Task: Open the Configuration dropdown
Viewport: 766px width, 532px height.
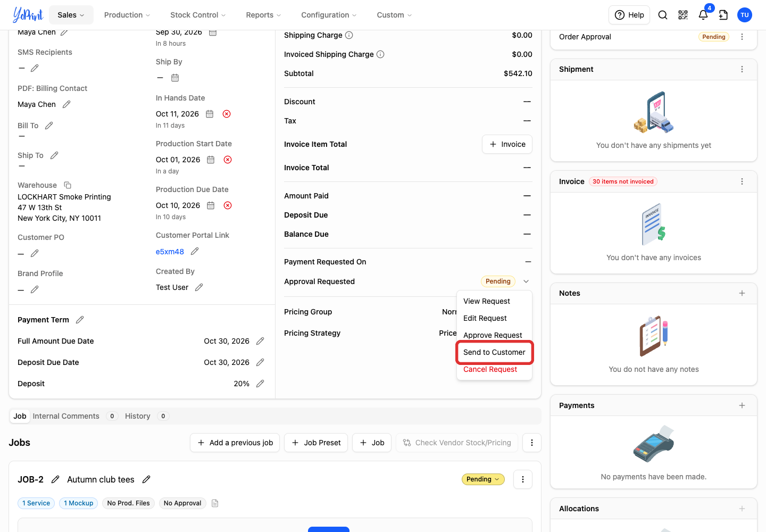Action: (x=329, y=15)
